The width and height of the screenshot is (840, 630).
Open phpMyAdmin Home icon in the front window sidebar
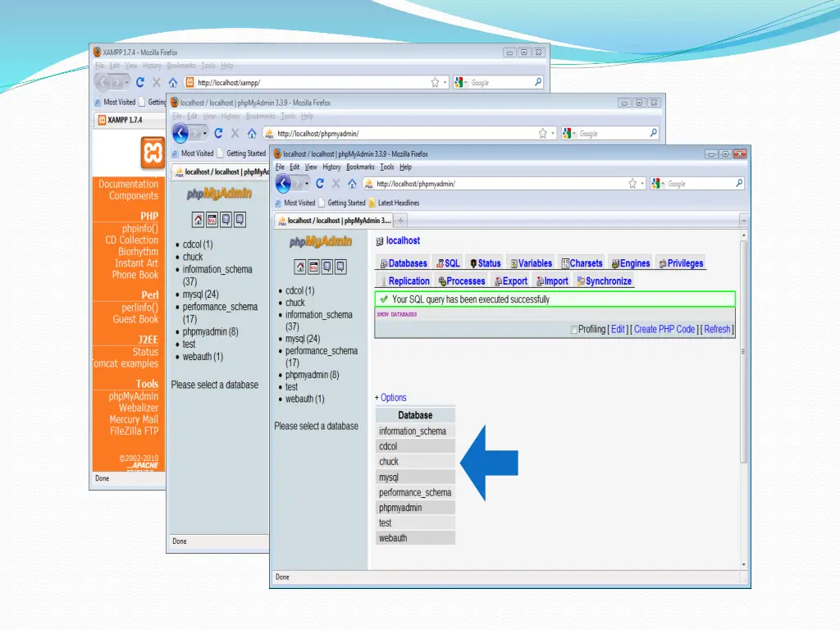tap(300, 267)
